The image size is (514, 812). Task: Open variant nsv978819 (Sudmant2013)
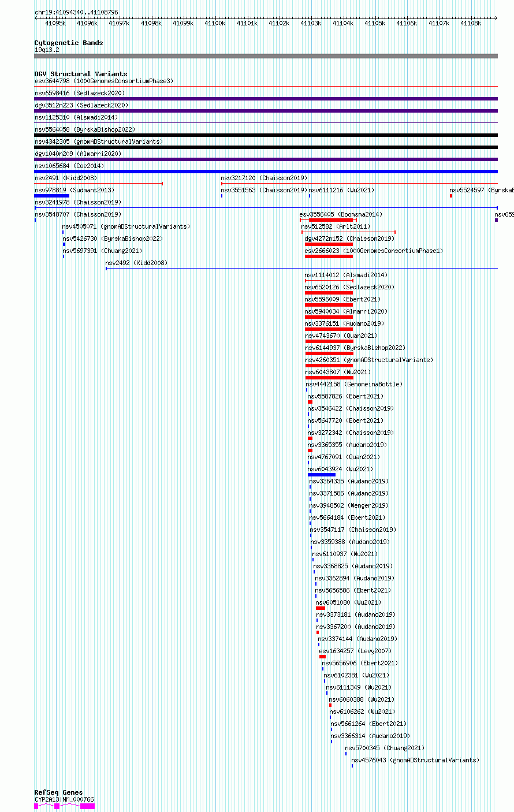click(x=75, y=190)
